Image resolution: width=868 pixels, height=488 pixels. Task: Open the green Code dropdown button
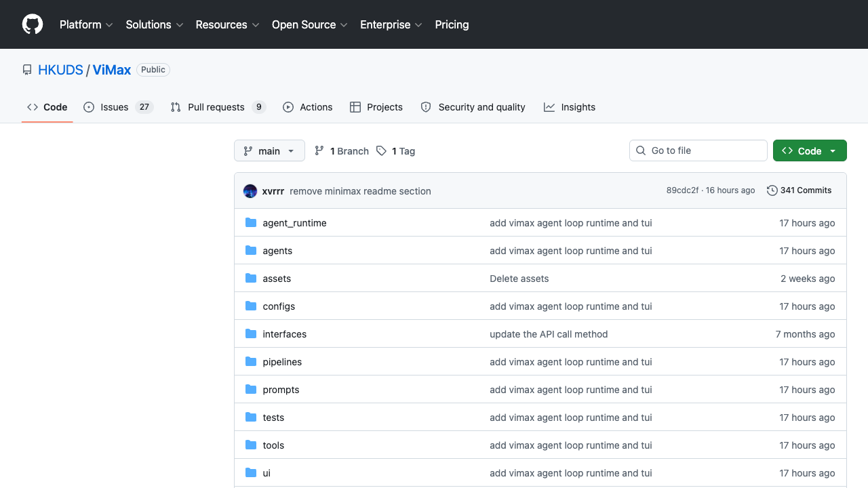pos(810,150)
